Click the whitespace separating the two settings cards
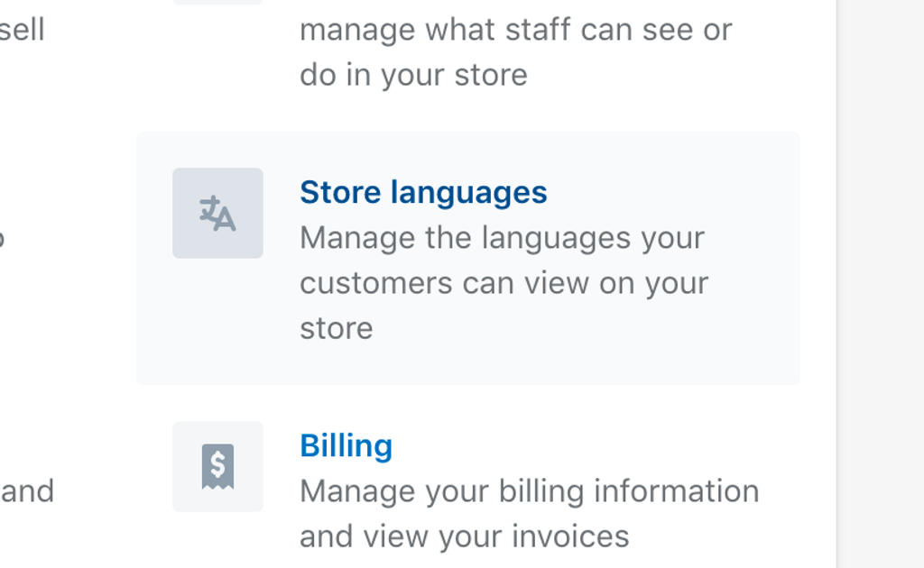 tap(467, 401)
